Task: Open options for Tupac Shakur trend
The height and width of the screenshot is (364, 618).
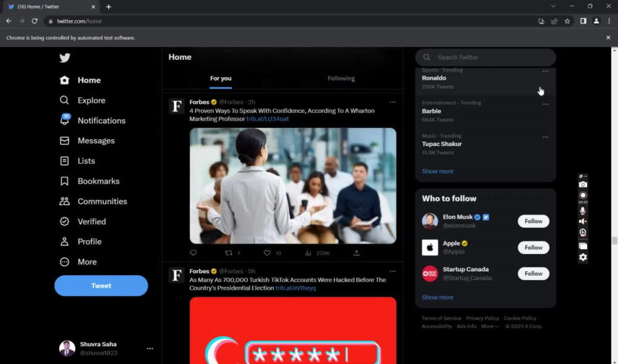Action: point(546,137)
